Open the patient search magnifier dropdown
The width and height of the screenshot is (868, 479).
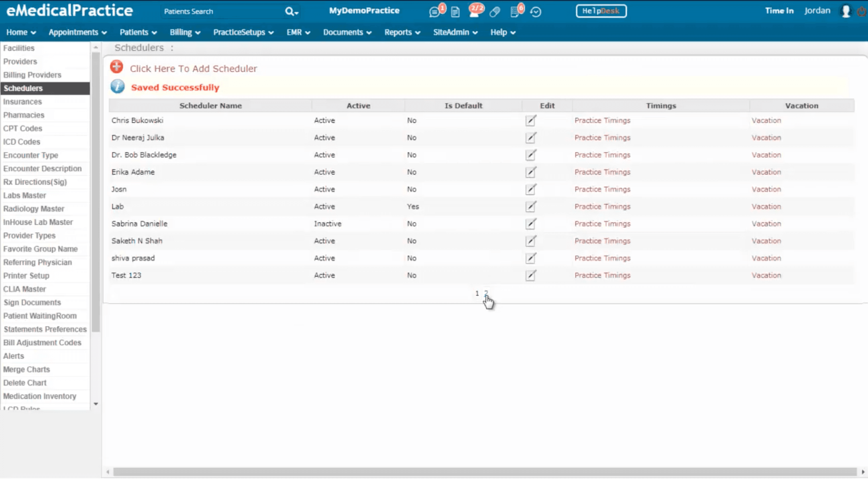click(291, 12)
